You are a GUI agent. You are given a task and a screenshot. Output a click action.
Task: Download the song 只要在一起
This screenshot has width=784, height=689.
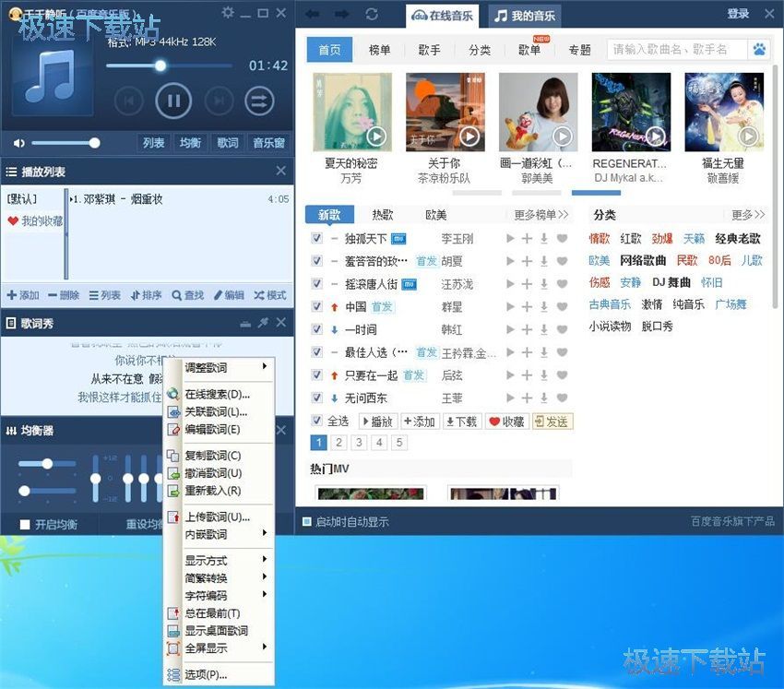coord(544,375)
